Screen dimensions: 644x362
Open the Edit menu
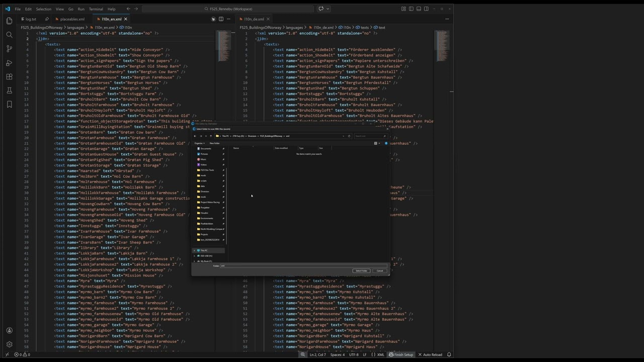click(x=28, y=9)
